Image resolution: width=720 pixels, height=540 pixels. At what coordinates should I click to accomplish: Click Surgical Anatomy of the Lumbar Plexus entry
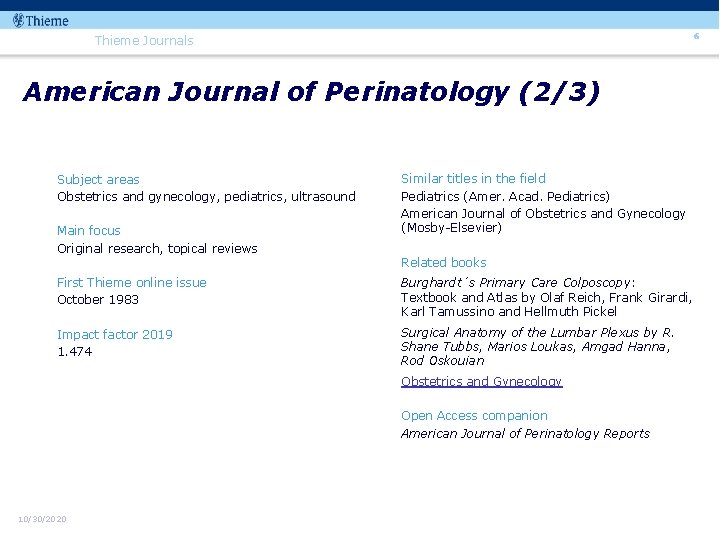click(537, 346)
